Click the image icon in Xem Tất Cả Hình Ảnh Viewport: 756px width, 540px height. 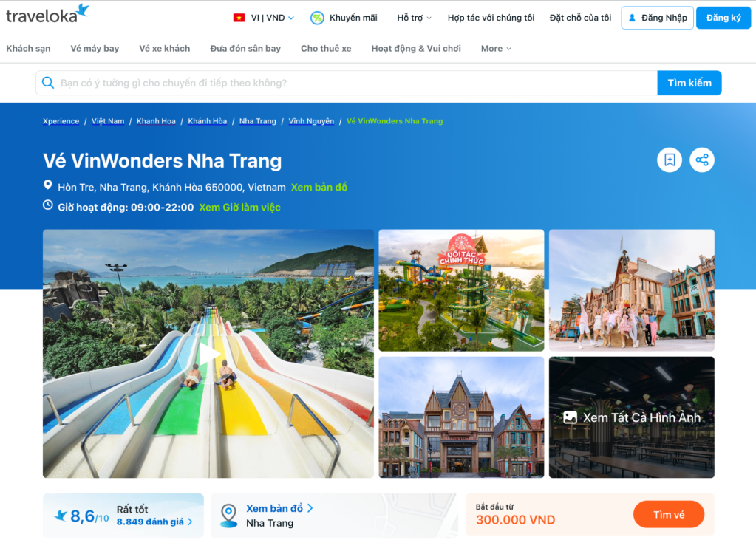[570, 417]
